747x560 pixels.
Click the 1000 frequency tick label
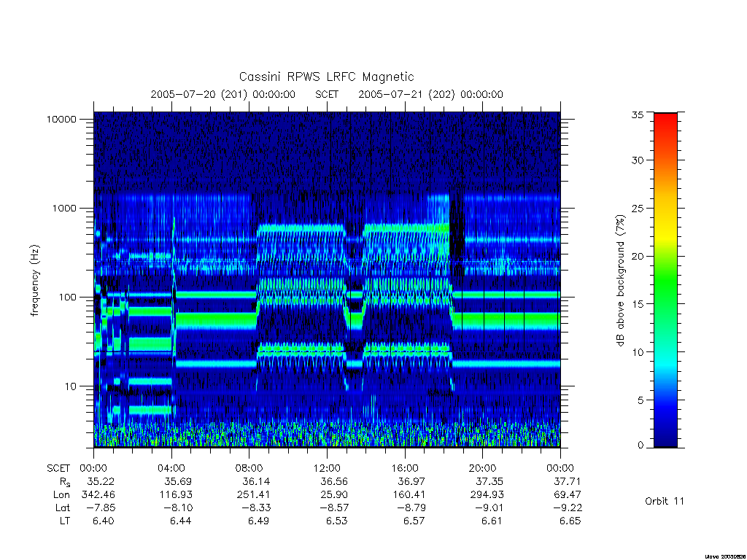(x=64, y=208)
